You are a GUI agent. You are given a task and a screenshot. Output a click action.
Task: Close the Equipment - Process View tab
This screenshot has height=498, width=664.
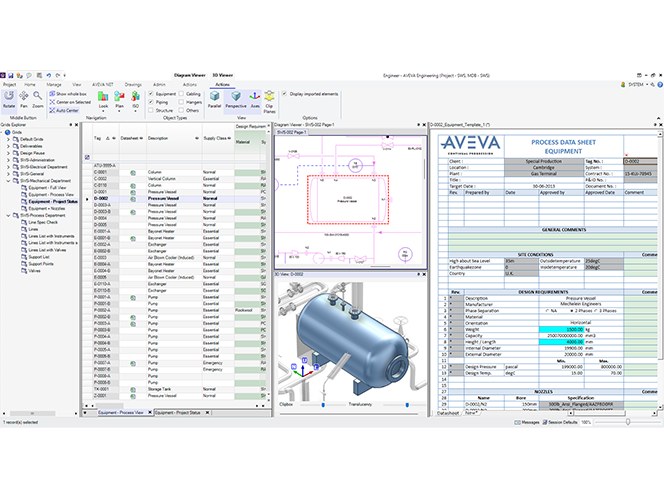coord(150,412)
